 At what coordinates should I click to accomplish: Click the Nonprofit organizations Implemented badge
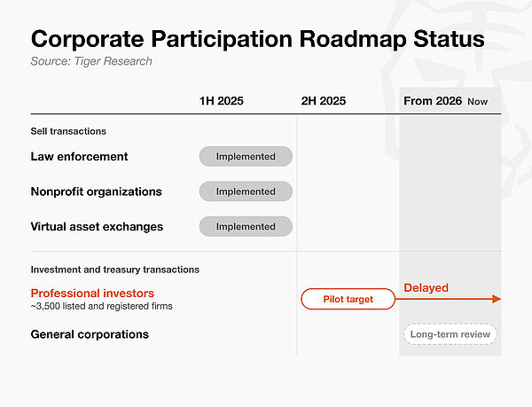pos(246,192)
